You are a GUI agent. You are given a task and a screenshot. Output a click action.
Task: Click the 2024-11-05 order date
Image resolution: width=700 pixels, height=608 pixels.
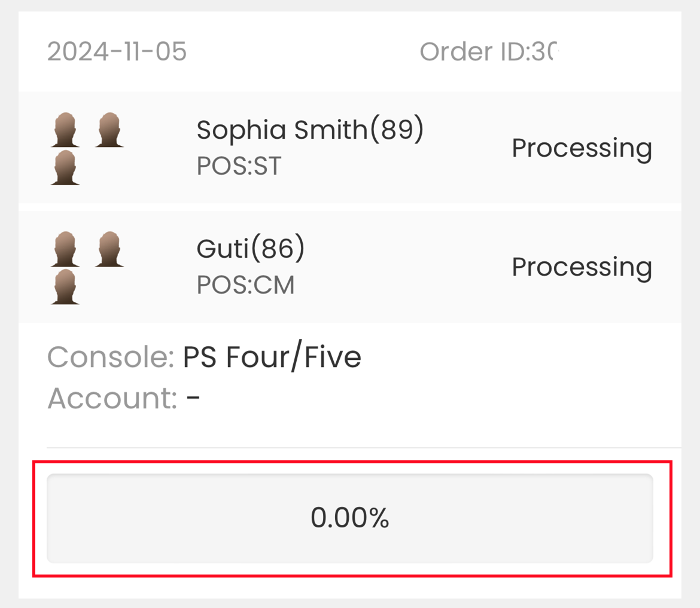(x=117, y=52)
